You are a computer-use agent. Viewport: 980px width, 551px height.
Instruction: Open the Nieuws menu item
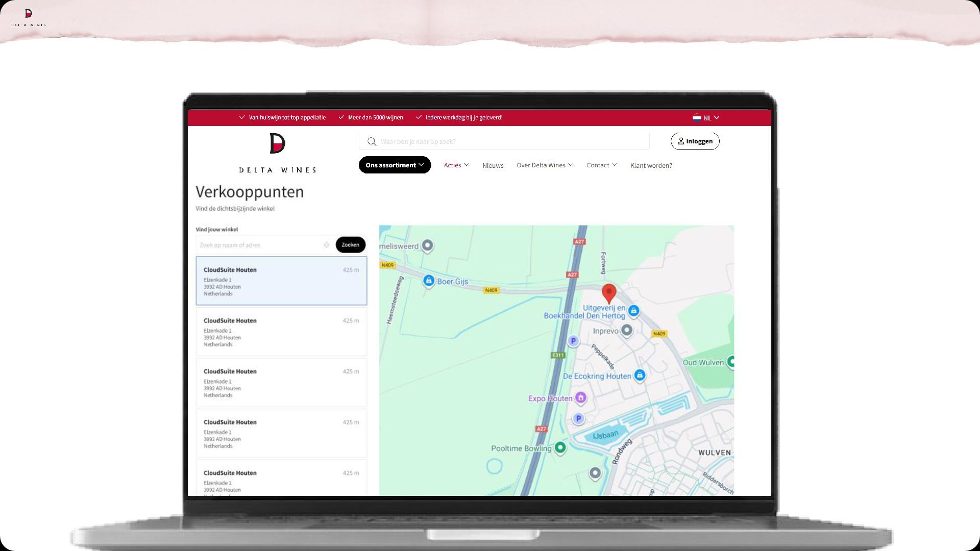point(493,165)
